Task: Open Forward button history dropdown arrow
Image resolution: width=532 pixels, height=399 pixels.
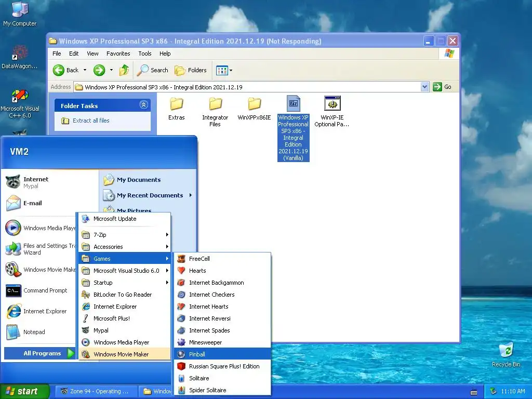Action: [111, 70]
